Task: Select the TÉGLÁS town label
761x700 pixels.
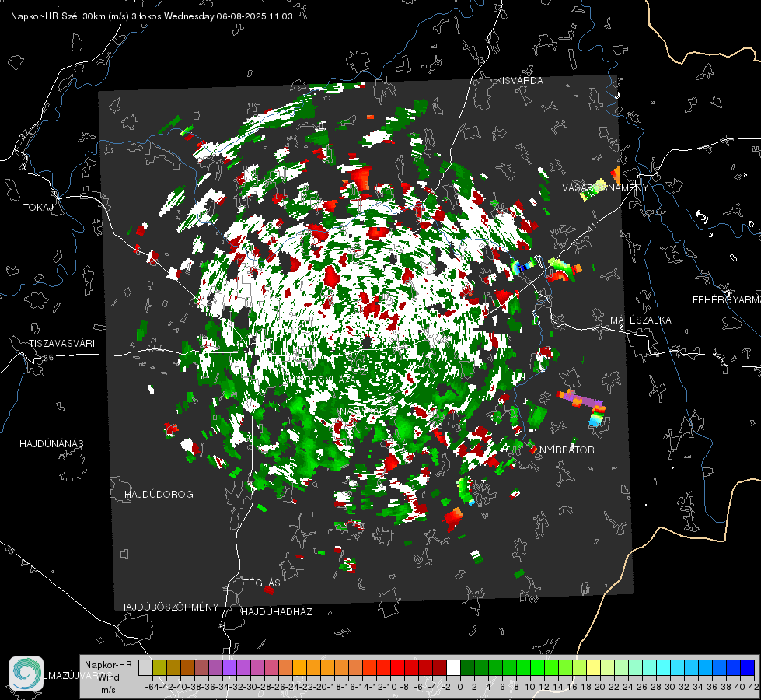Action: [262, 583]
